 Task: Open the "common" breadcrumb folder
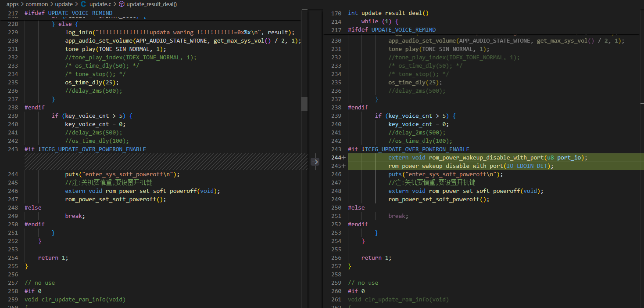point(37,4)
